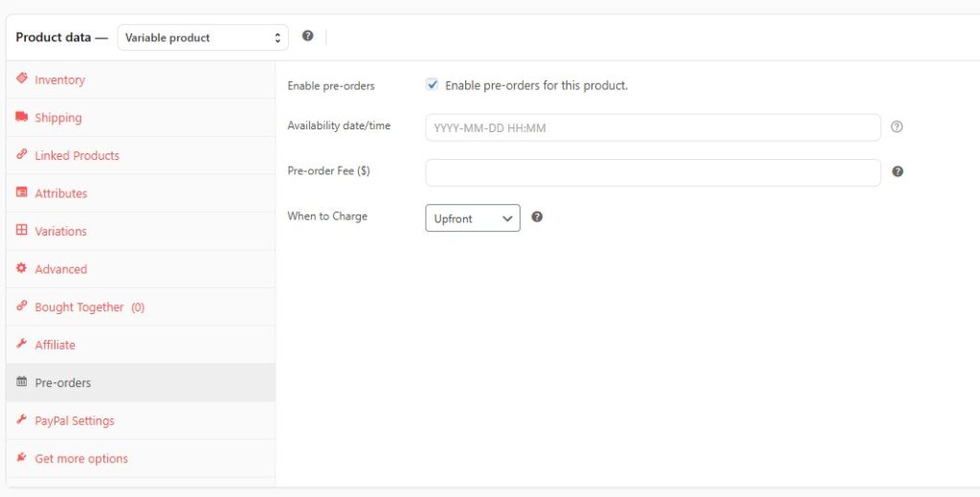Image resolution: width=980 pixels, height=497 pixels.
Task: Click the Advanced gear icon
Action: [22, 269]
